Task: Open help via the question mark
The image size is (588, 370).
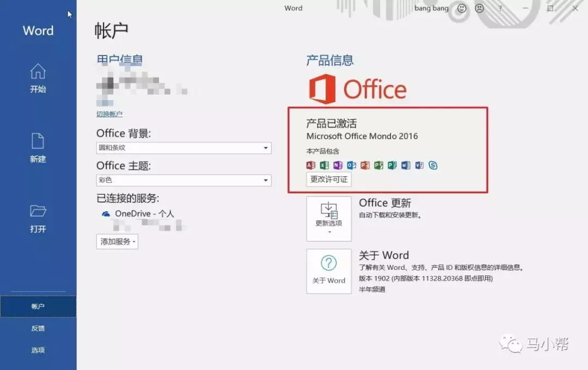Action: click(x=500, y=8)
